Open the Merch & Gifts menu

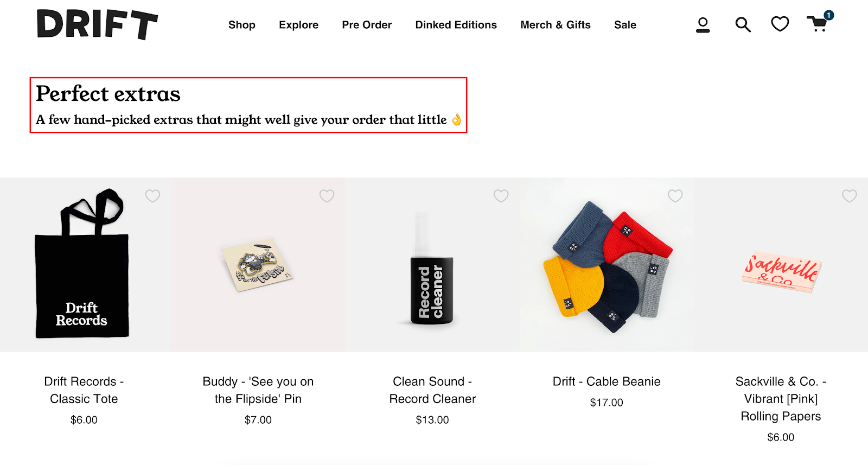pyautogui.click(x=556, y=24)
